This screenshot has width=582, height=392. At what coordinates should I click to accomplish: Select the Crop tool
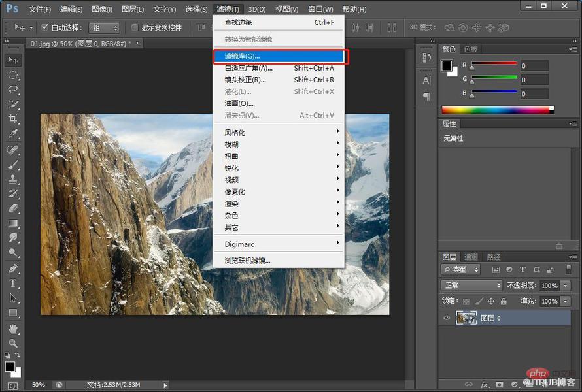[13, 119]
